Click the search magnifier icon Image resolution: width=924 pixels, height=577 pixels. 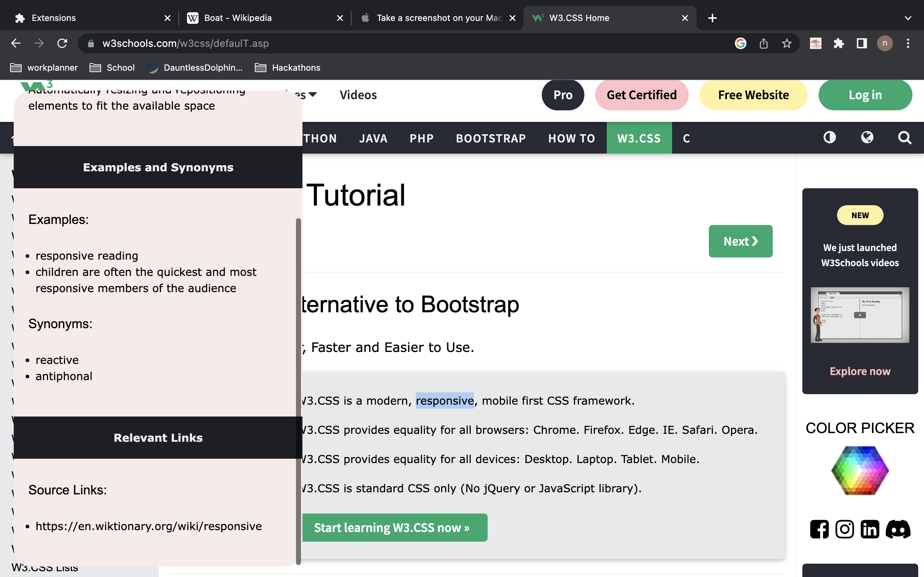(905, 137)
